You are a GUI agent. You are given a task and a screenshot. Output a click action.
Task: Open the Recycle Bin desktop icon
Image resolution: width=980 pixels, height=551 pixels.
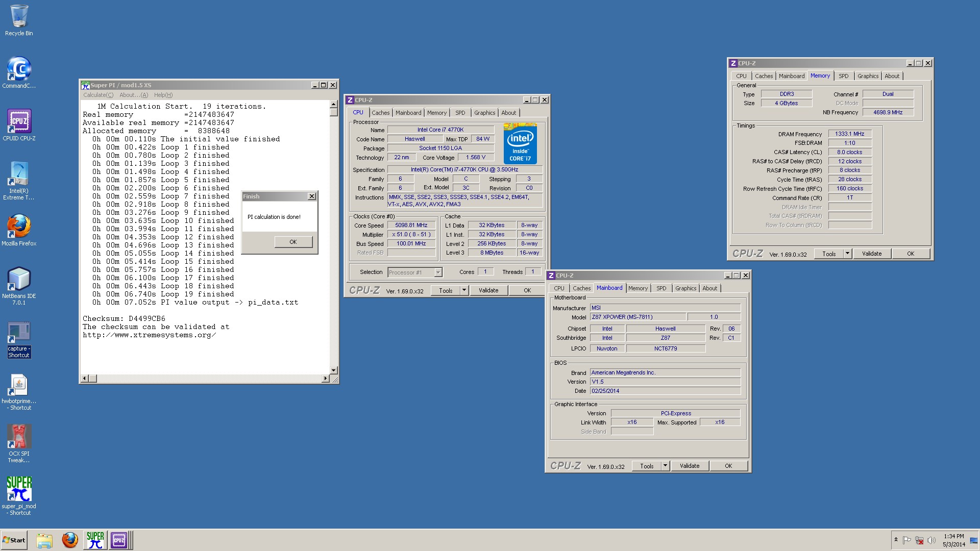click(19, 20)
